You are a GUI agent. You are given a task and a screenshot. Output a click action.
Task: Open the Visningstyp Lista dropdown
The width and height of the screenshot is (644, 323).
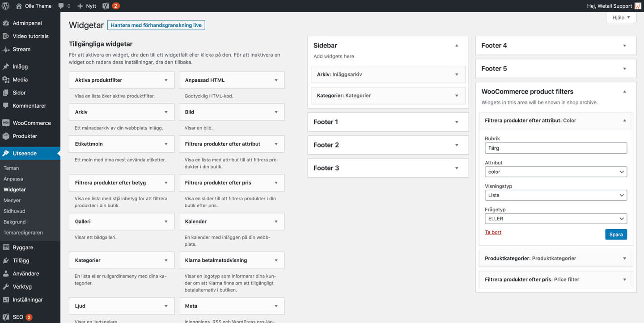[x=555, y=195]
